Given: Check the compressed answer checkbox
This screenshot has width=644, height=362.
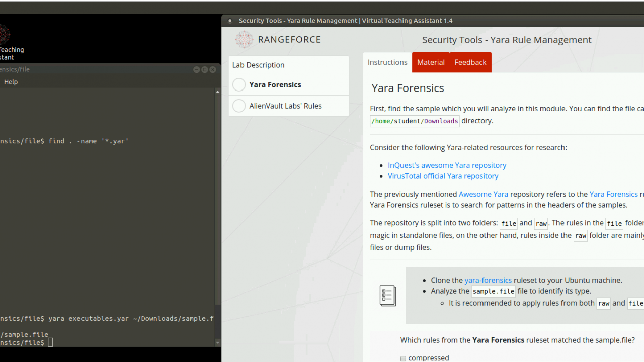Looking at the screenshot, I should click(x=403, y=358).
